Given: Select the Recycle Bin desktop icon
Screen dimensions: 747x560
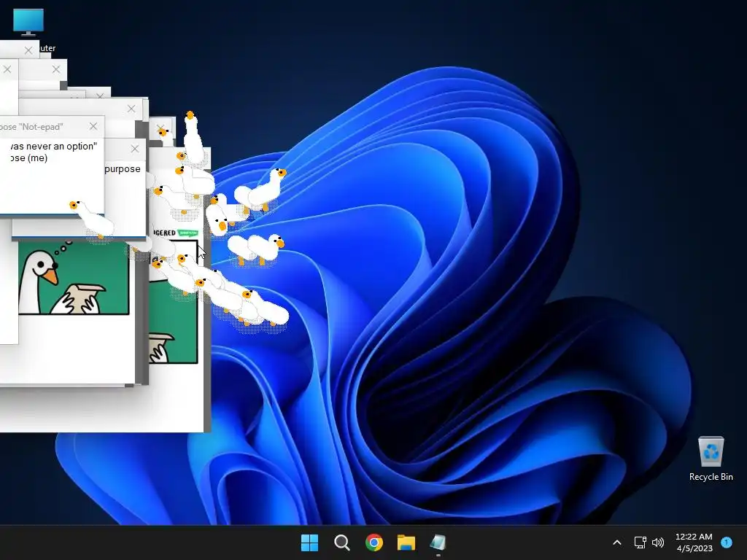Looking at the screenshot, I should click(711, 458).
